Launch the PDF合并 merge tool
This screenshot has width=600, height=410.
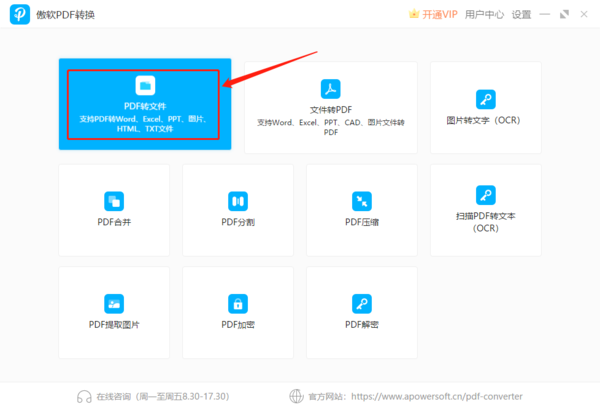click(114, 209)
